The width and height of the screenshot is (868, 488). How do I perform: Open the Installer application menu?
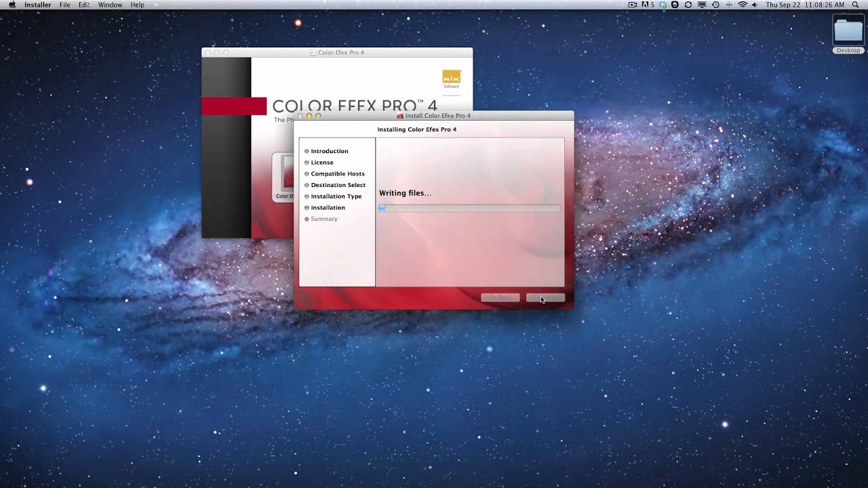point(38,5)
